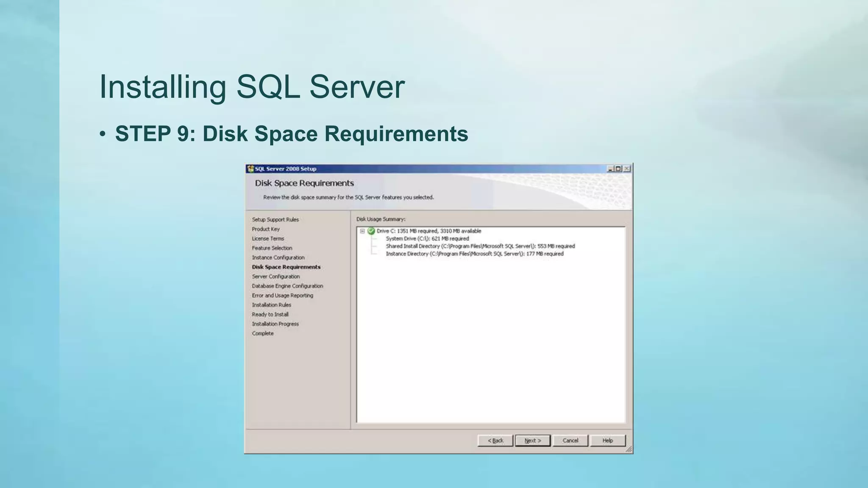868x488 pixels.
Task: Go to License Terms step
Action: point(268,238)
